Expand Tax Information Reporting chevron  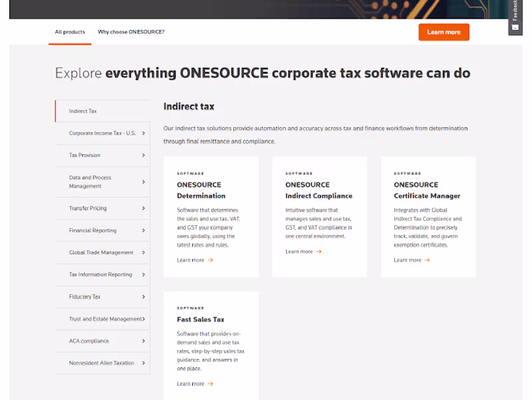pyautogui.click(x=144, y=274)
